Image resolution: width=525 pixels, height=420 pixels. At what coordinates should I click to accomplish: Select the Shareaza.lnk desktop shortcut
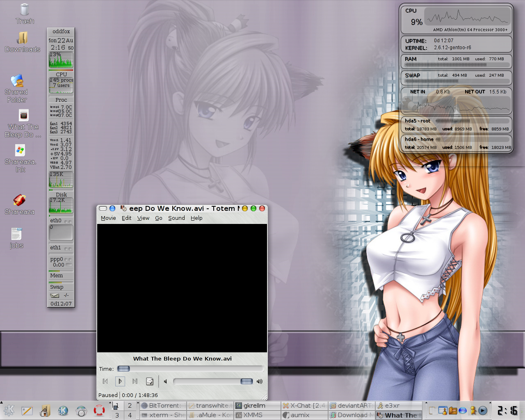pos(20,158)
